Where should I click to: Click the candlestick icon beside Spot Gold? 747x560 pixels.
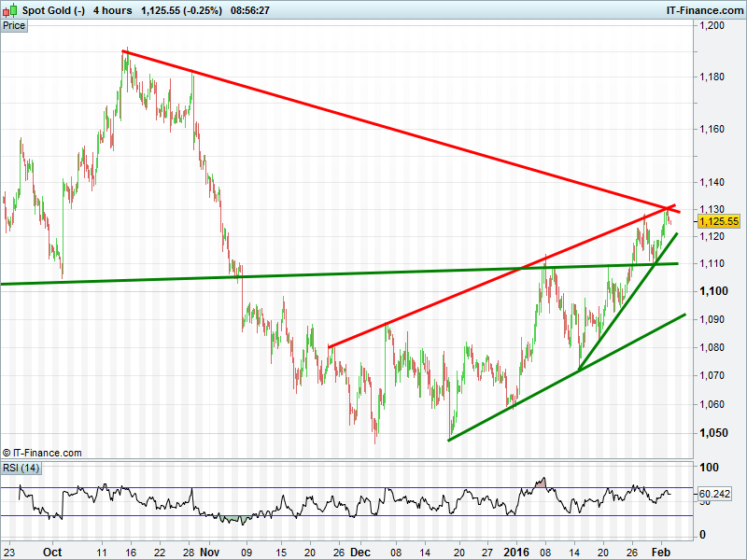click(x=10, y=10)
